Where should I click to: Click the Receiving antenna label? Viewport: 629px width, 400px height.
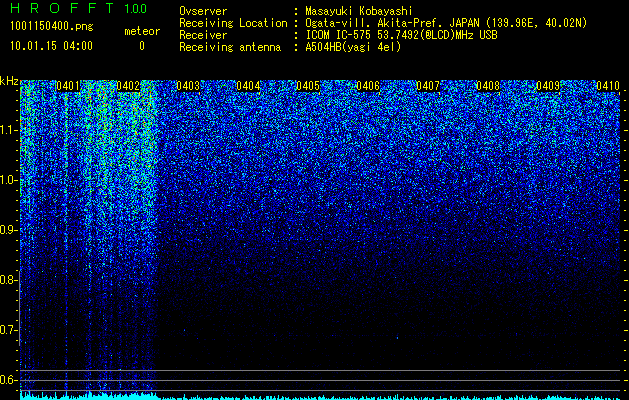(x=230, y=47)
